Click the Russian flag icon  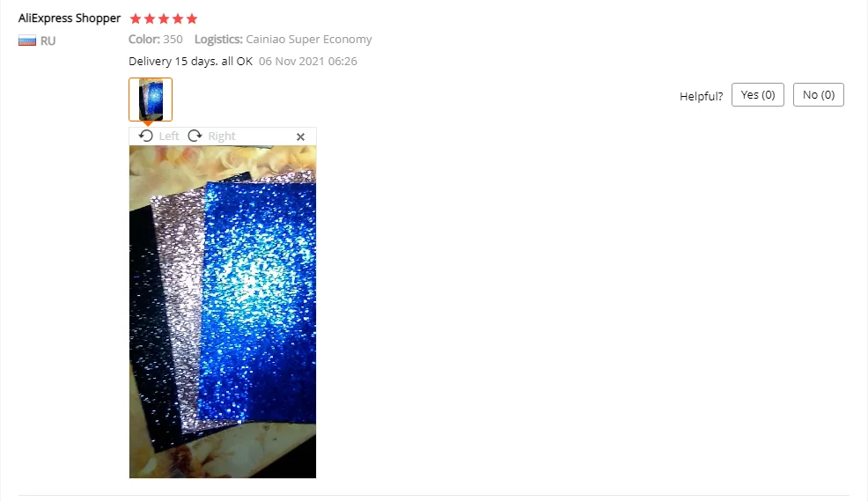(x=27, y=41)
